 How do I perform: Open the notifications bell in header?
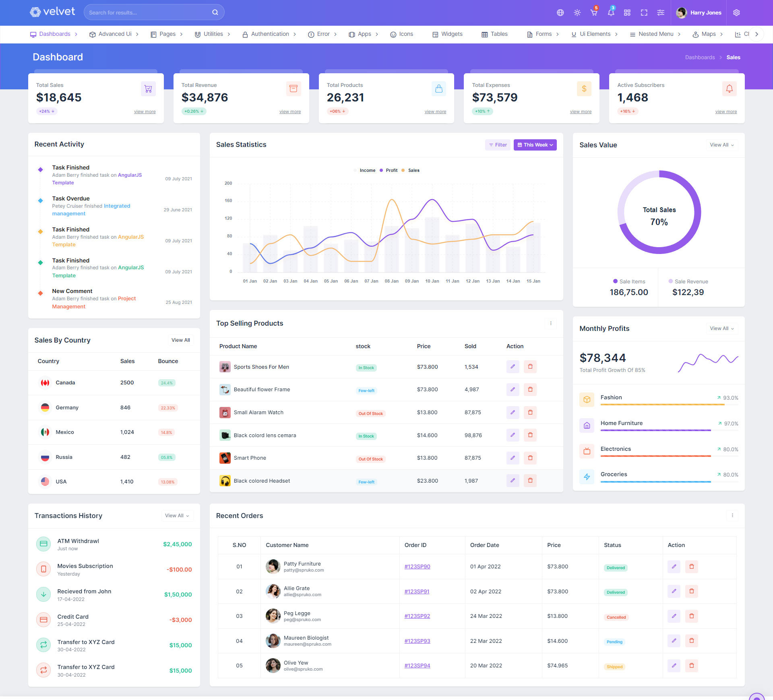coord(611,12)
